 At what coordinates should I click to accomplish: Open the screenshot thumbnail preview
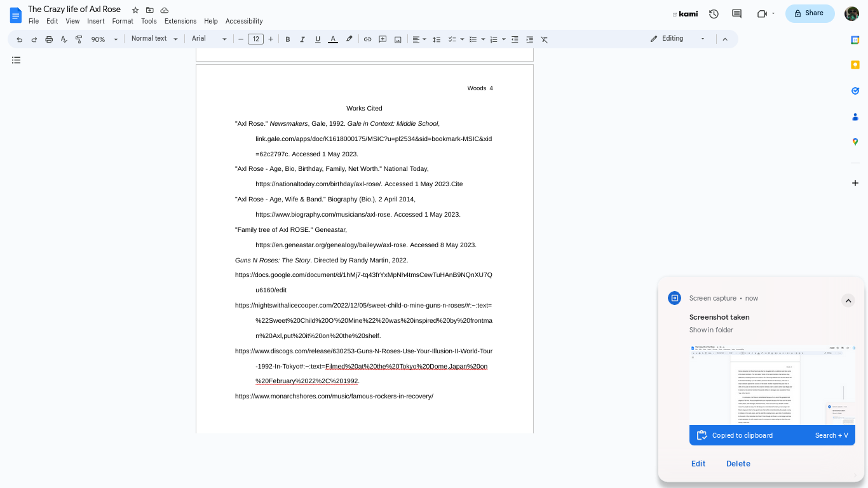[x=772, y=385]
